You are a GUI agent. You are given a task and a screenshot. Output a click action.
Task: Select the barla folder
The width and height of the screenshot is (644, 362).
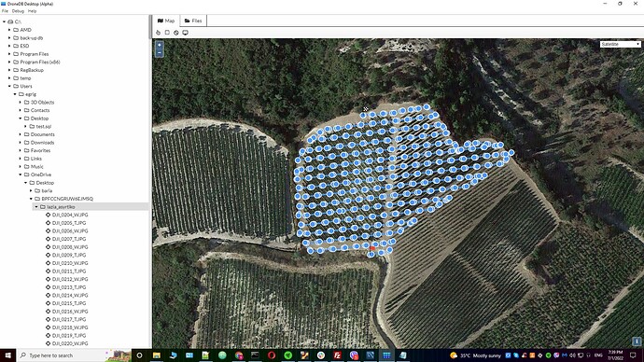tap(47, 190)
